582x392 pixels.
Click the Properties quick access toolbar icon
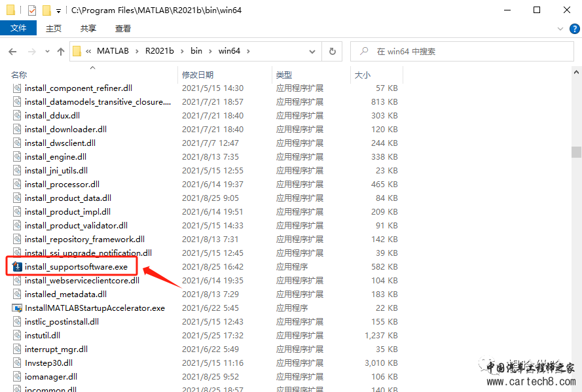point(32,10)
